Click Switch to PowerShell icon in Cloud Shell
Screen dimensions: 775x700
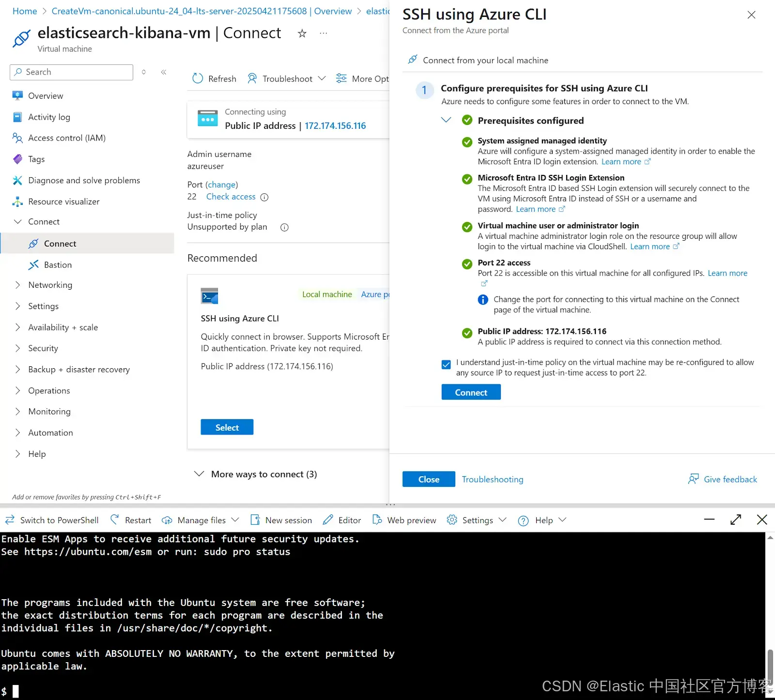tap(10, 520)
